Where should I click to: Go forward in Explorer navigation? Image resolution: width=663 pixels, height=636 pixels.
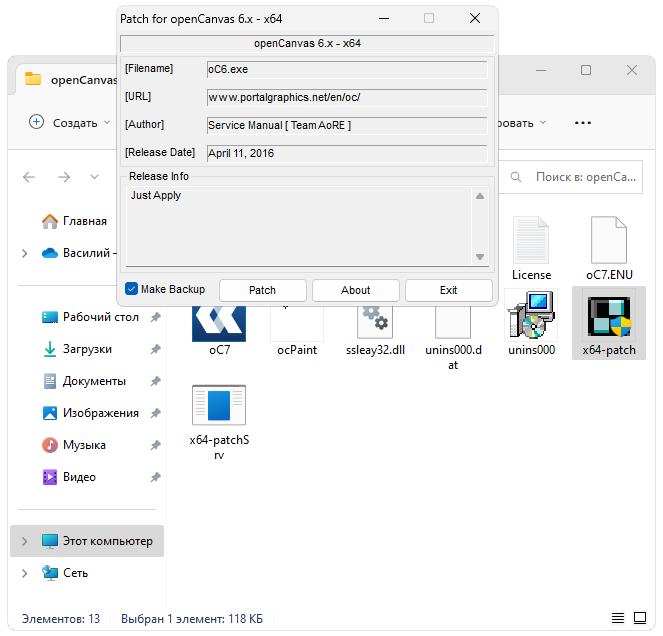[64, 177]
